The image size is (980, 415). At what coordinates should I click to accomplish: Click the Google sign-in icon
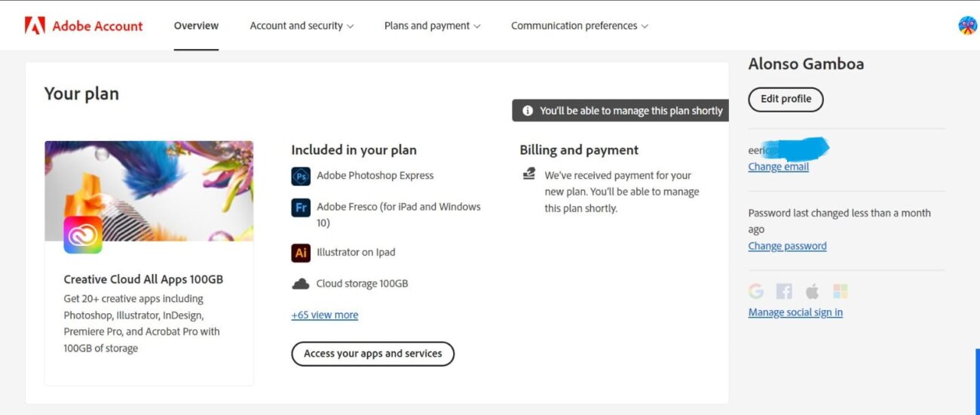pos(756,291)
